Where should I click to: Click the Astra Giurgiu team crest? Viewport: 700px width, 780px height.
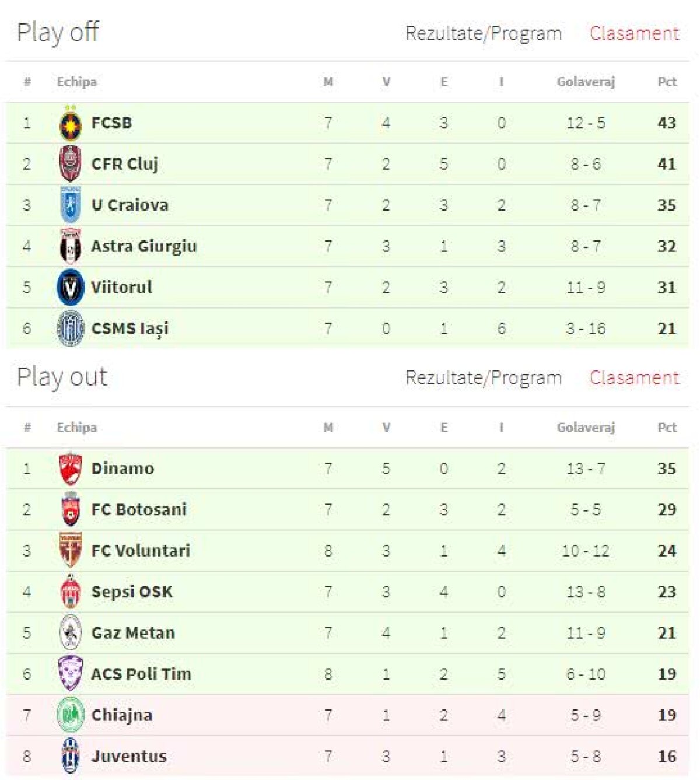pyautogui.click(x=71, y=246)
